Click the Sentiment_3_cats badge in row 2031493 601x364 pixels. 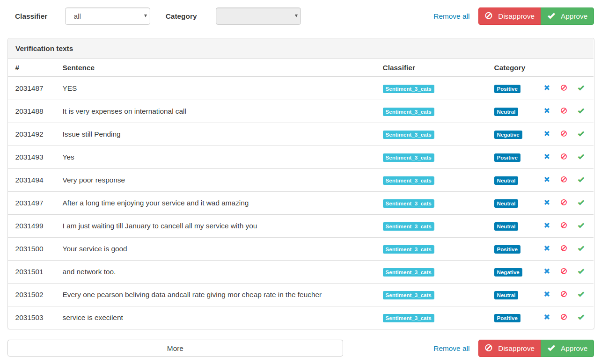[x=409, y=158]
